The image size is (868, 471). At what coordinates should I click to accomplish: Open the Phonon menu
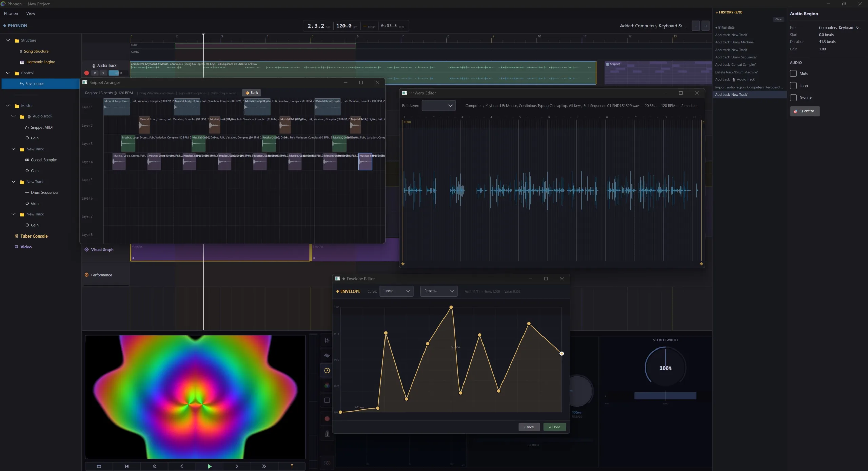11,13
